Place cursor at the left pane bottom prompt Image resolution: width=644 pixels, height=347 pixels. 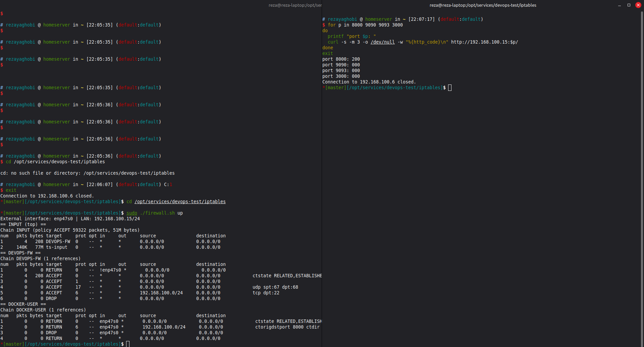[x=128, y=344]
